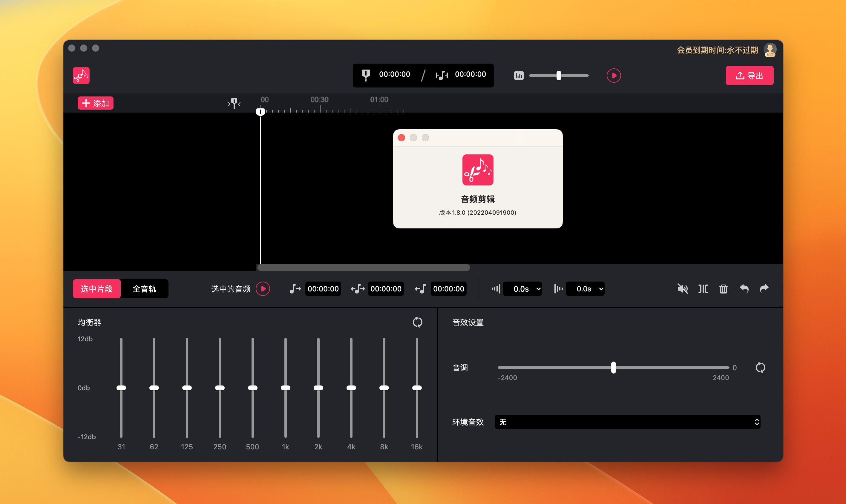Click the 添加 add button
The image size is (846, 504).
(96, 103)
